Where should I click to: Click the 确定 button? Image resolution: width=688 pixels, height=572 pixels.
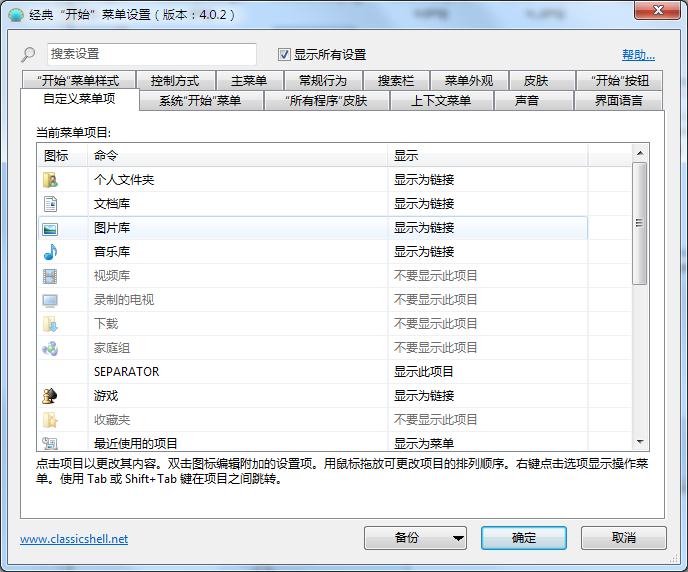click(524, 538)
